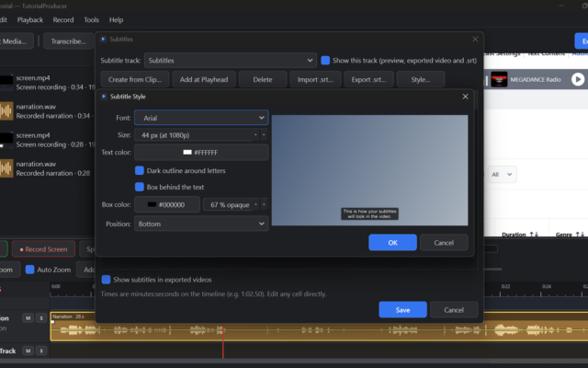Close the Subtitles dialog
This screenshot has width=588, height=368.
475,39
